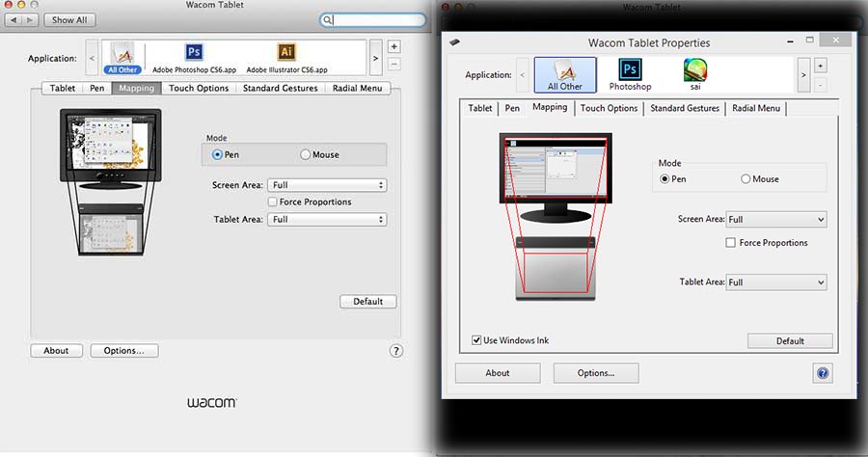This screenshot has height=457, width=868.
Task: Switch to Standard Gestures tab in Windows window
Action: point(685,108)
